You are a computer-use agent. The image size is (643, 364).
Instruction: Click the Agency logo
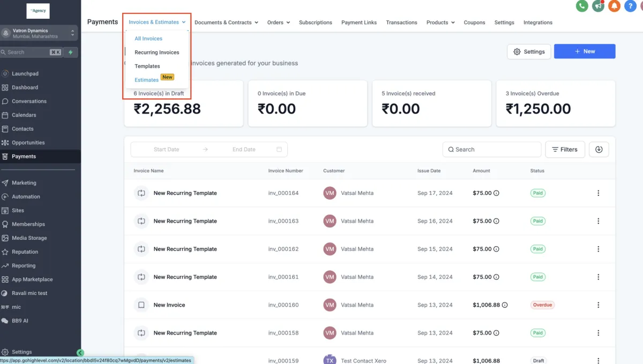38,11
